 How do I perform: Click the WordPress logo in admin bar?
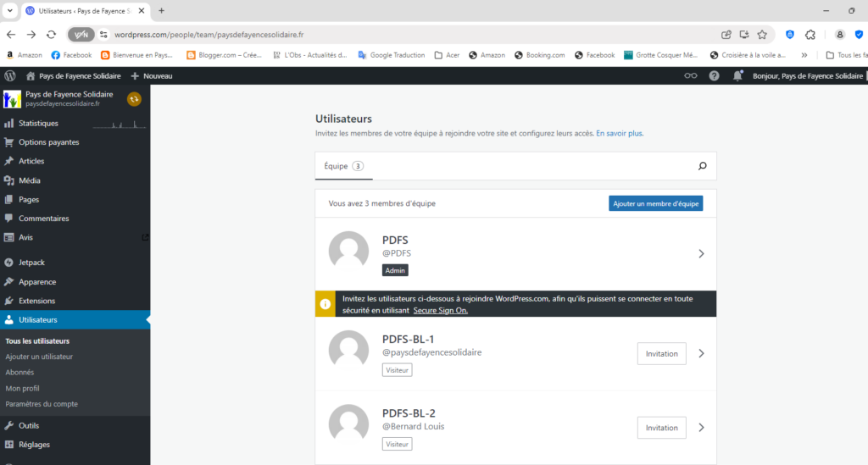click(x=9, y=75)
